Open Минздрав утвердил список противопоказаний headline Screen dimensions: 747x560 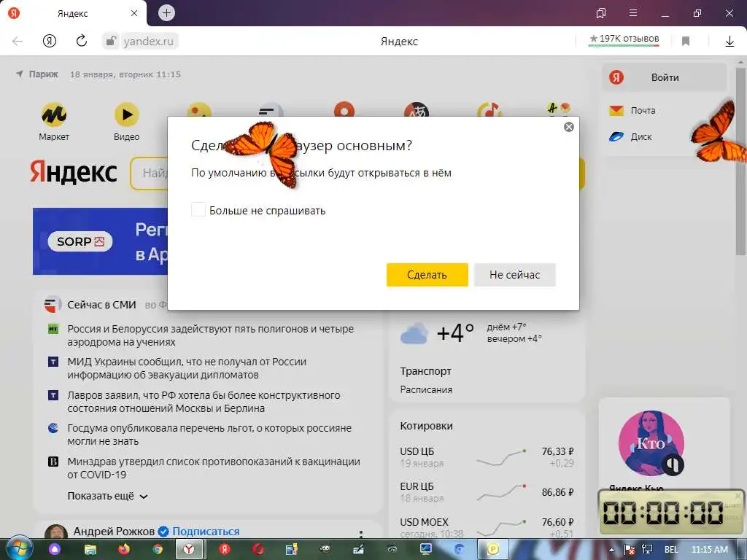pos(214,467)
